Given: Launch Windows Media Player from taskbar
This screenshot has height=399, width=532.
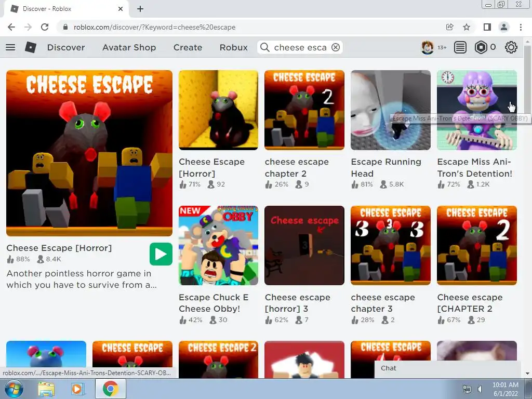Looking at the screenshot, I should (x=77, y=389).
